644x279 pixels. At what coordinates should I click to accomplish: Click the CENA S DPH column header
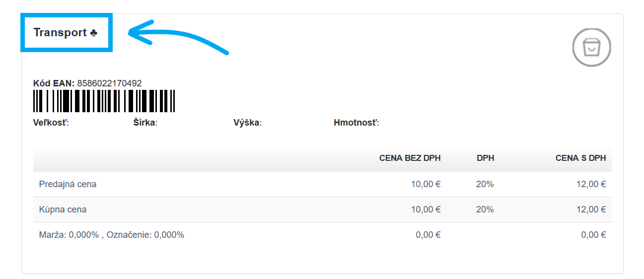click(x=580, y=158)
